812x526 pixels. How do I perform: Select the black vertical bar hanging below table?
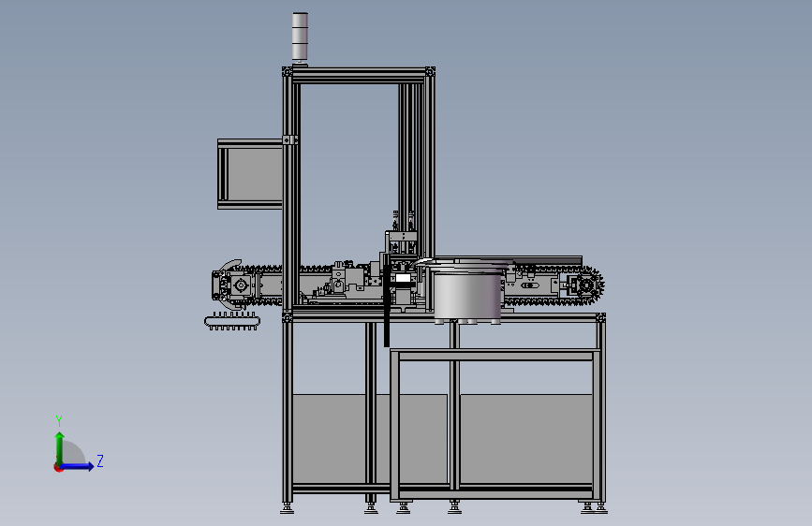coord(386,307)
